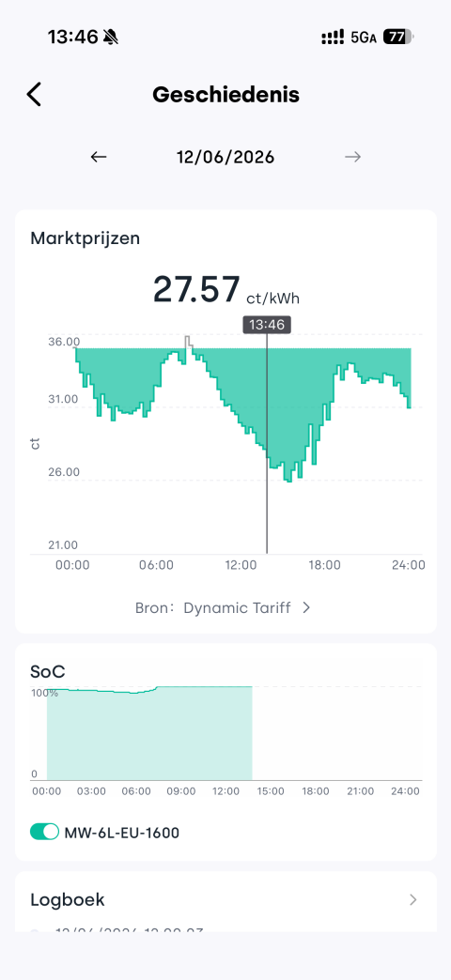Open Bron: Dynamic Tariff link
451x980 pixels.
223,607
